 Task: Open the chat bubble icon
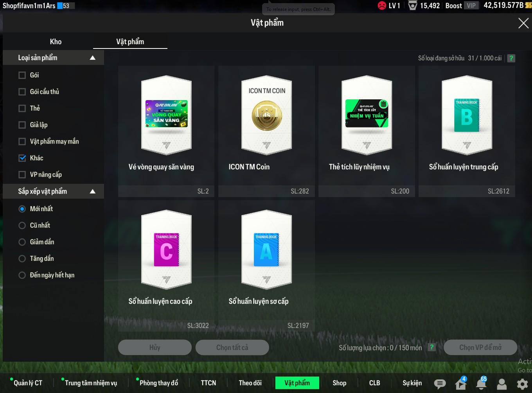click(440, 384)
